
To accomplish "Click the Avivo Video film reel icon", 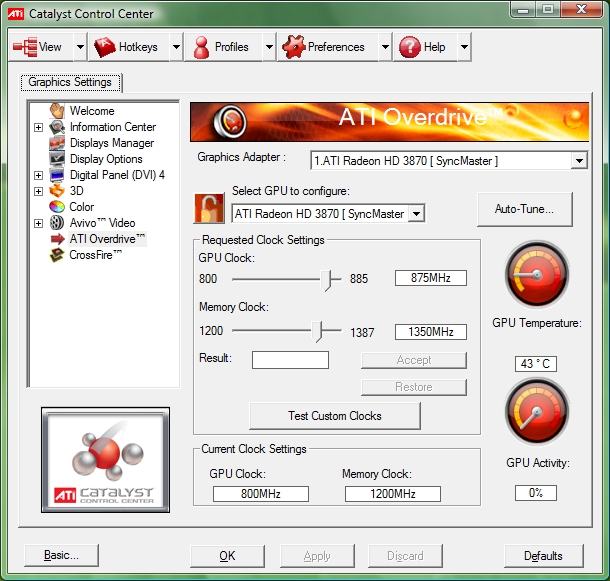I will [x=57, y=223].
